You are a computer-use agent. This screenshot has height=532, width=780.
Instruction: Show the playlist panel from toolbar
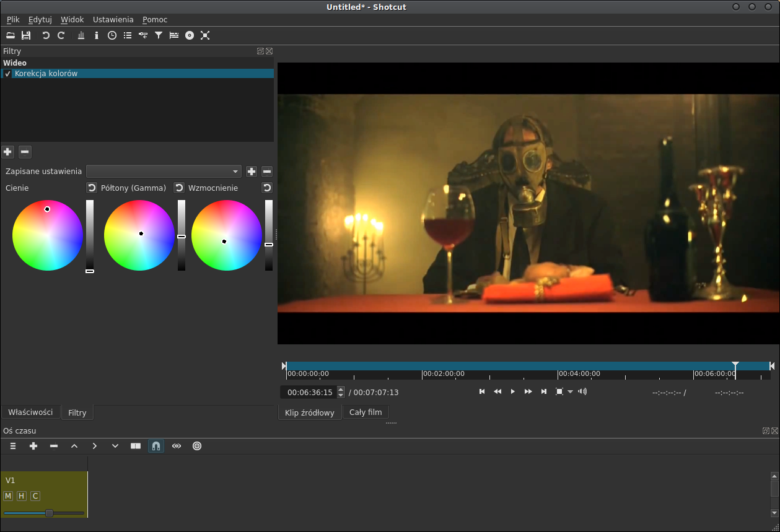(x=128, y=35)
